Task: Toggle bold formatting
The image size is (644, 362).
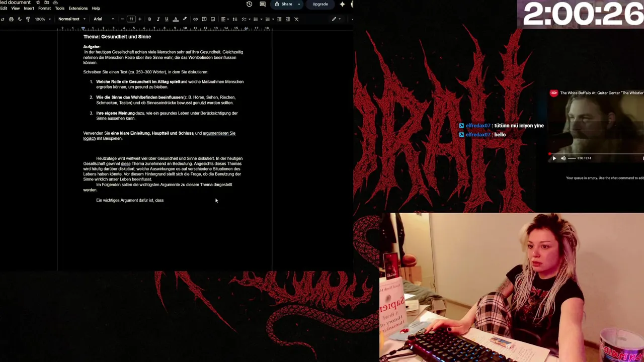Action: [149, 19]
